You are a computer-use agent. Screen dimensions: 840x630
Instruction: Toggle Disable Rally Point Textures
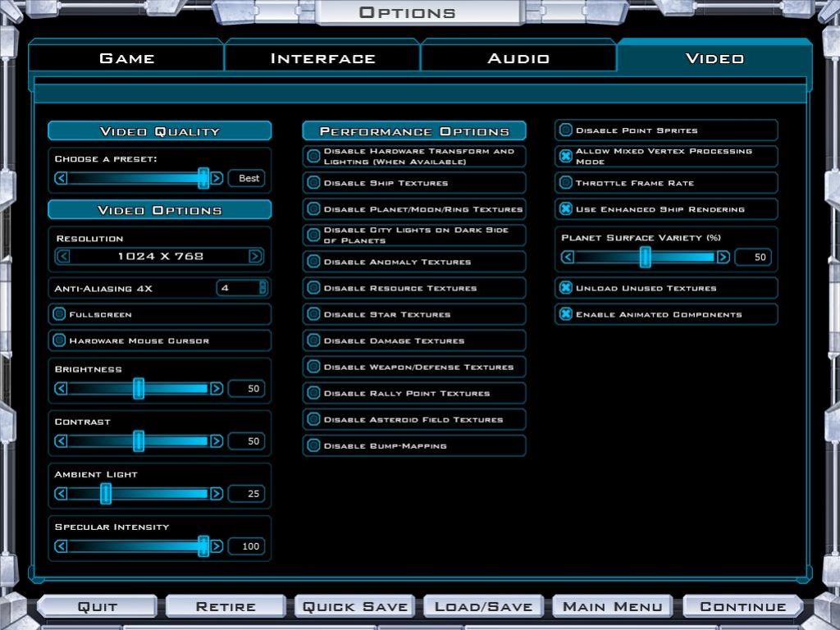pyautogui.click(x=314, y=393)
